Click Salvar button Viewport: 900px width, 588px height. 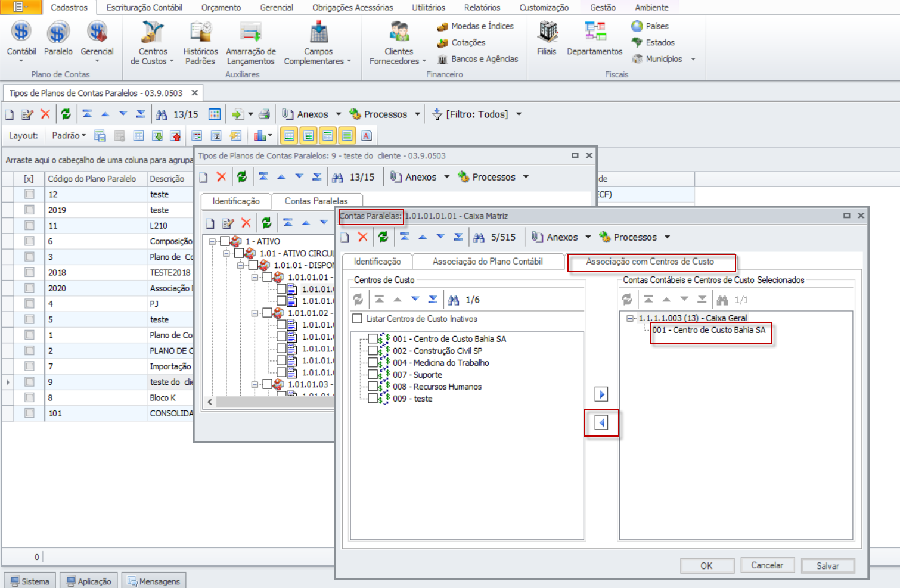827,565
